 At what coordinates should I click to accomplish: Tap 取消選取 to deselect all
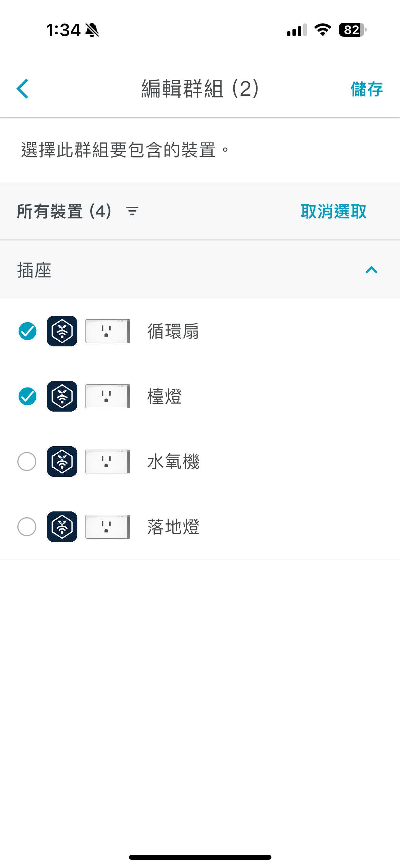(334, 211)
